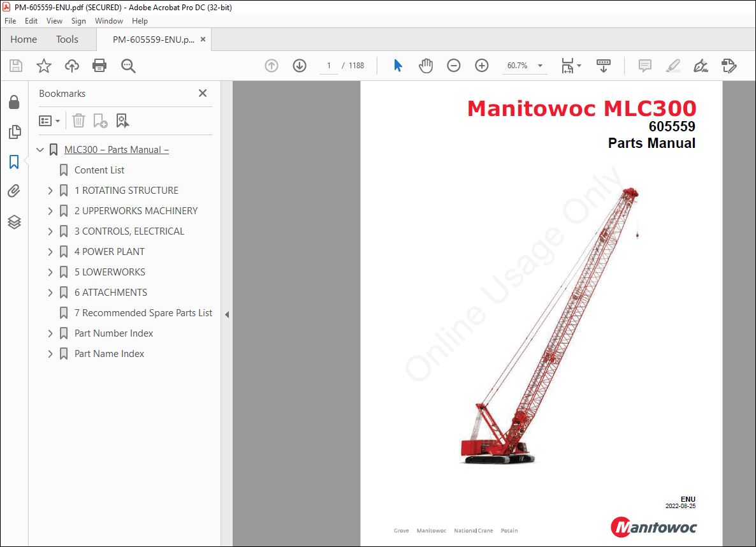Add file to starred with star icon
The image size is (756, 547).
point(44,66)
